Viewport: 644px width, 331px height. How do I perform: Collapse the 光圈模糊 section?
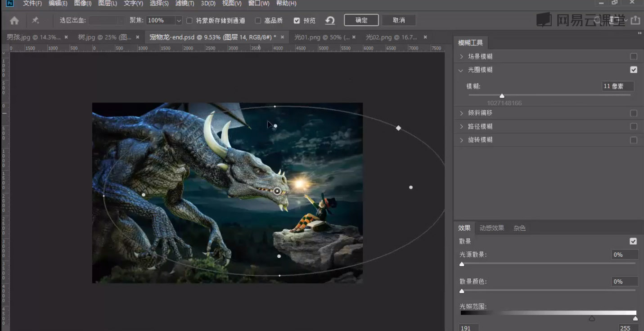pos(461,70)
